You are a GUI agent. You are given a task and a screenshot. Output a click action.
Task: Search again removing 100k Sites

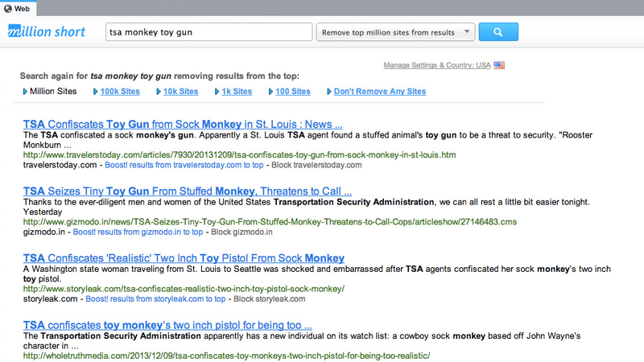(120, 91)
